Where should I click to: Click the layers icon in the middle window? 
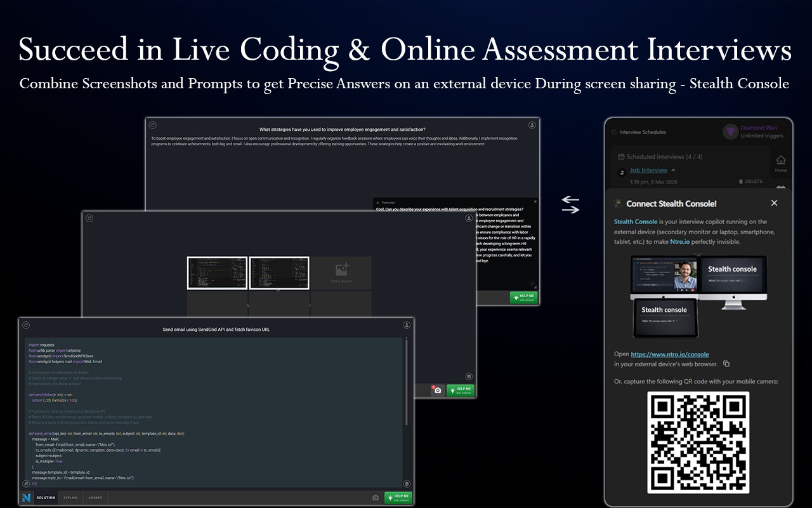(x=469, y=376)
